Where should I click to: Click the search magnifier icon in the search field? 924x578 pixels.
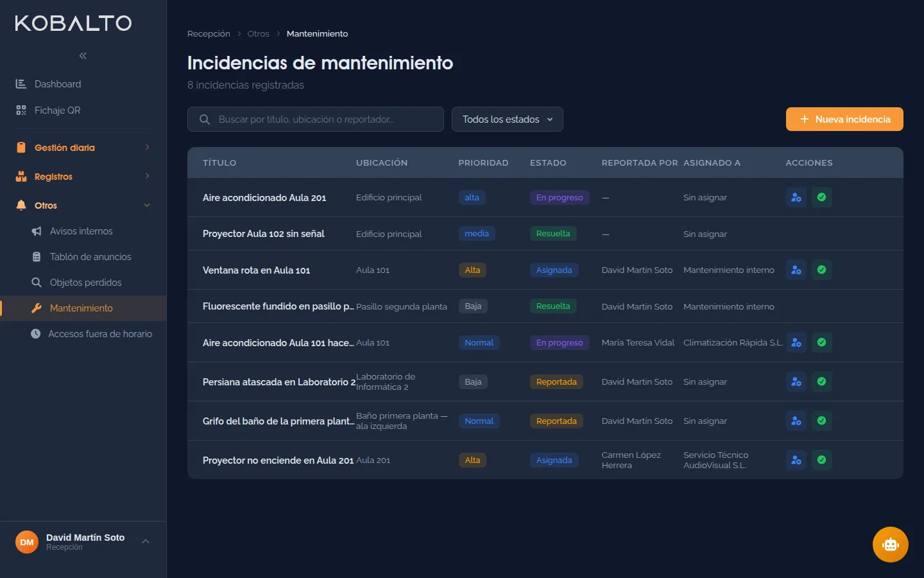pos(205,119)
